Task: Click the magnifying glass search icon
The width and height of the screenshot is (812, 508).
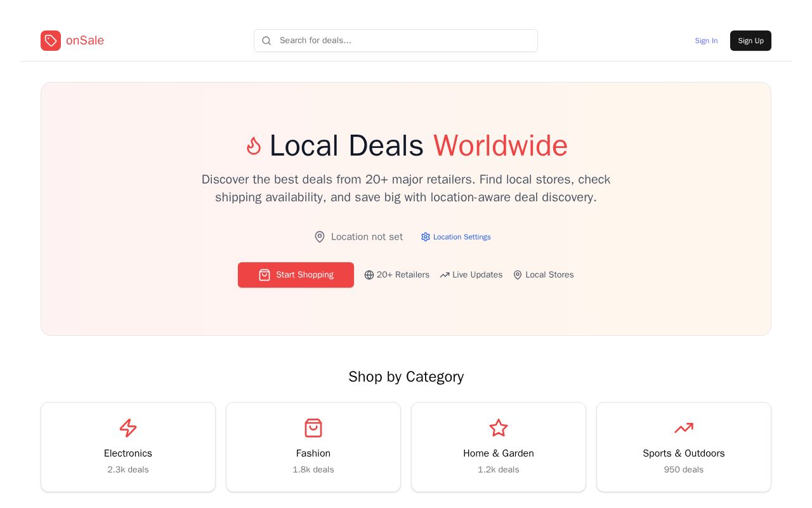Action: tap(266, 41)
